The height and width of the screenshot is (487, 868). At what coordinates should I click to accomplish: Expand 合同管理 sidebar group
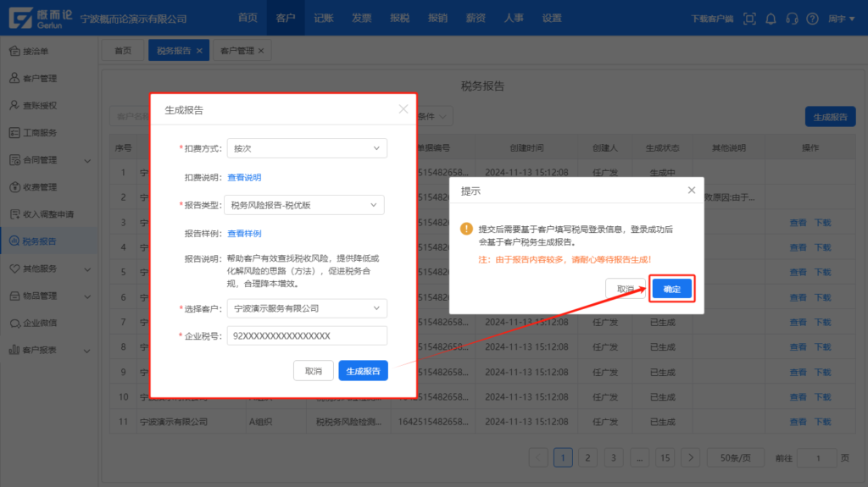87,160
